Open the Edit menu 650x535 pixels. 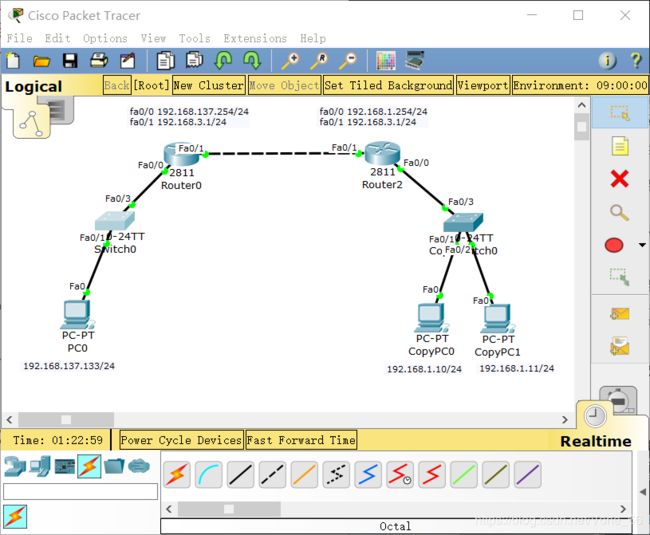pos(58,38)
